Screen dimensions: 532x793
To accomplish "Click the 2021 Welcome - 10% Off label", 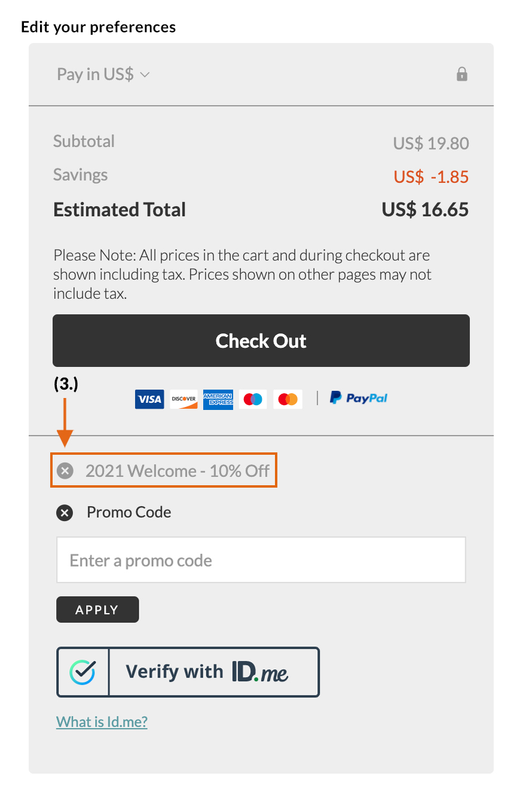I will tap(178, 471).
